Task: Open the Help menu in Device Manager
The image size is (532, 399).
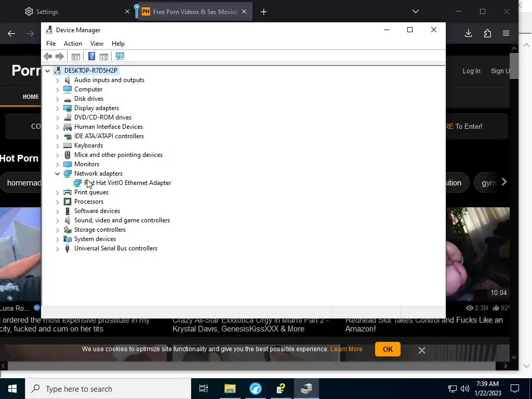Action: (118, 44)
